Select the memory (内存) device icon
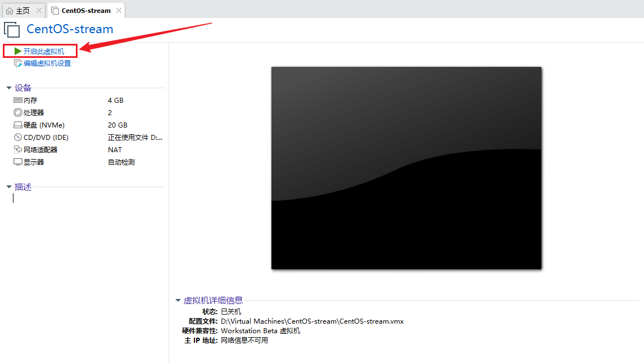This screenshot has width=644, height=363. [17, 100]
